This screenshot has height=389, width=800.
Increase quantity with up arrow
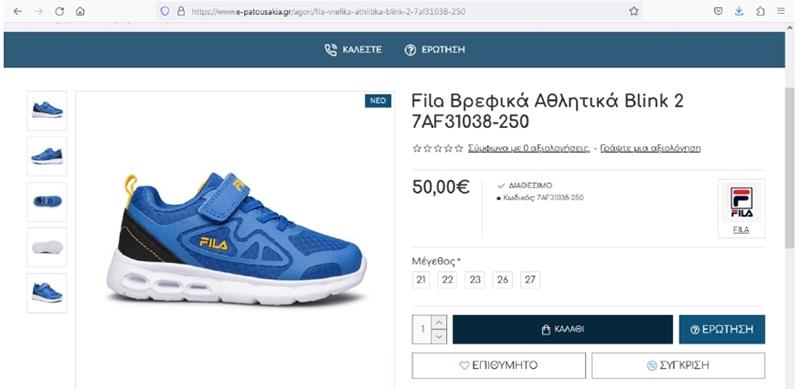click(439, 322)
